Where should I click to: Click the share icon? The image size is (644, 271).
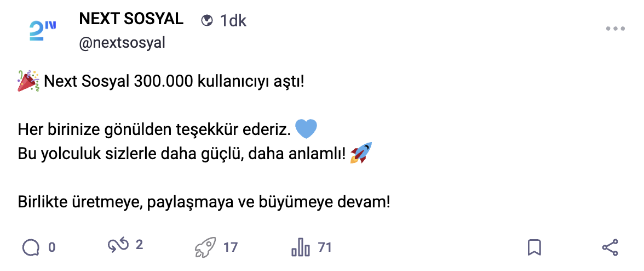[610, 247]
